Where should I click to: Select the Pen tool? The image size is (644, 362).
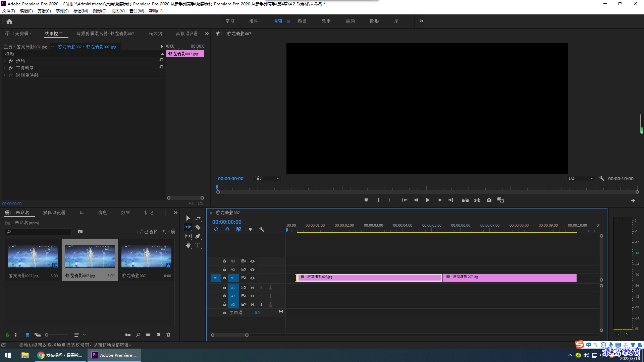pyautogui.click(x=198, y=236)
